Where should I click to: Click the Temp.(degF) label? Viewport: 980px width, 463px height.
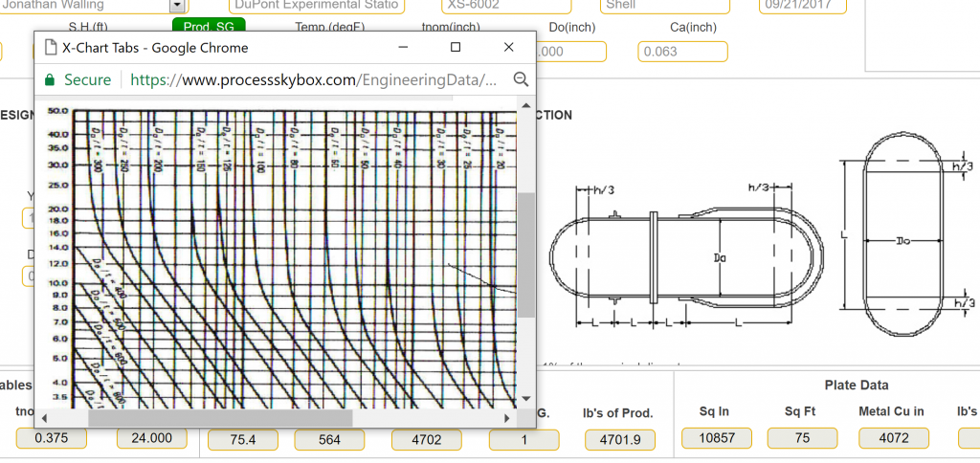click(x=329, y=27)
